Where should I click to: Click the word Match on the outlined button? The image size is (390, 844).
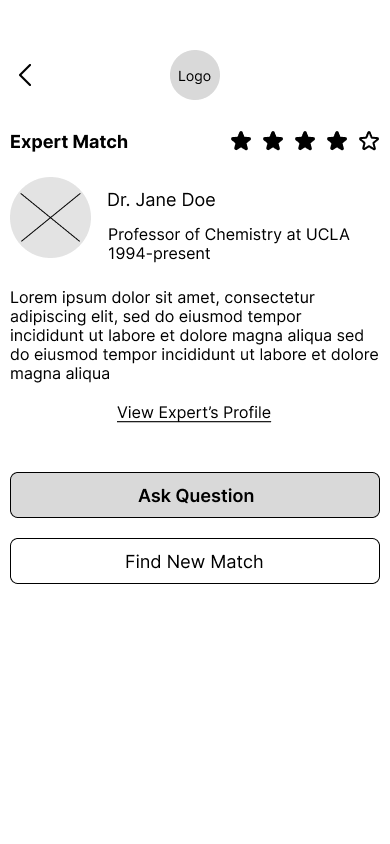tap(237, 562)
